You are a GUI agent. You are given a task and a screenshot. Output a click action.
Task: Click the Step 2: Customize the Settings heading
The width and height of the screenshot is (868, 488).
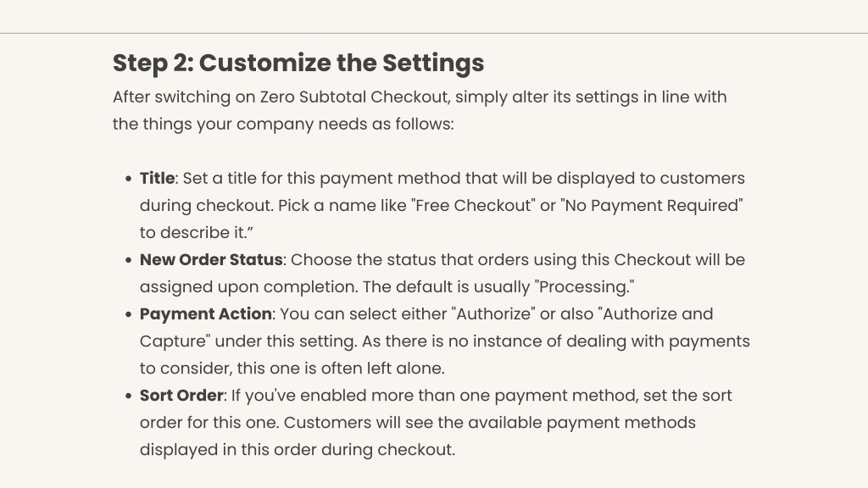[298, 63]
